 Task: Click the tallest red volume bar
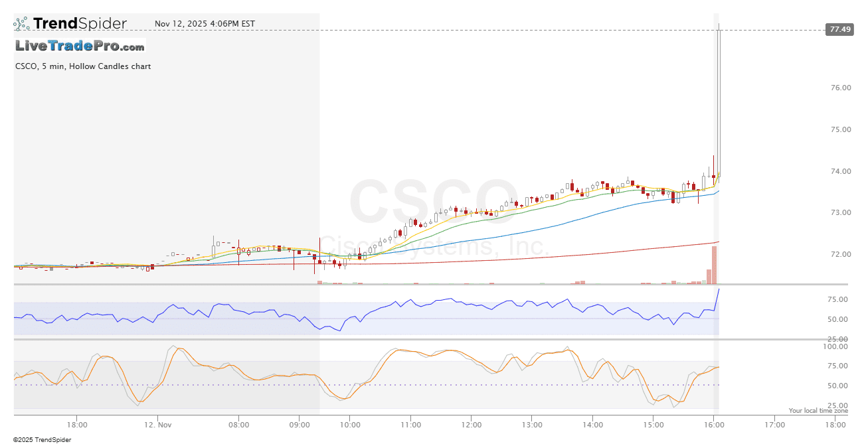pos(715,265)
